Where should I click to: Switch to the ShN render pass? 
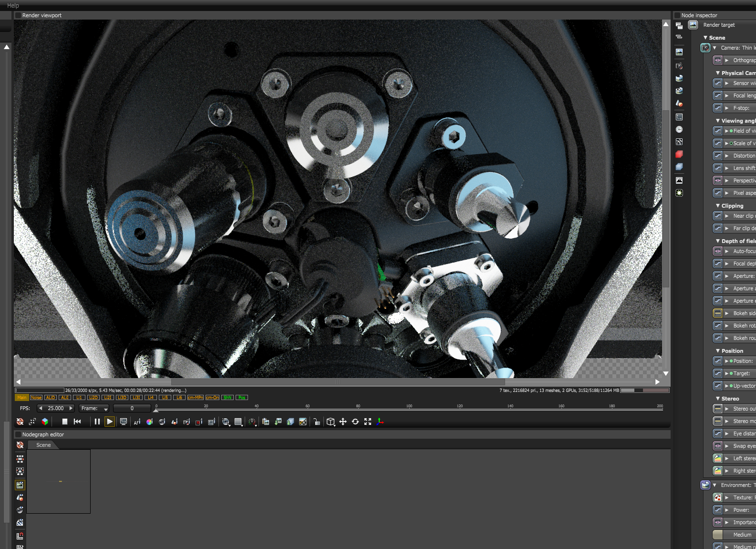pos(228,398)
